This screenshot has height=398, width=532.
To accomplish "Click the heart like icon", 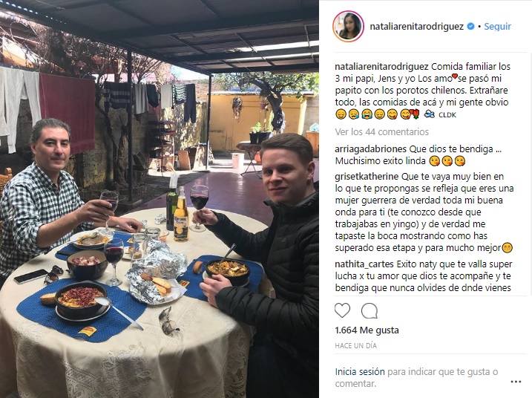I will point(342,310).
